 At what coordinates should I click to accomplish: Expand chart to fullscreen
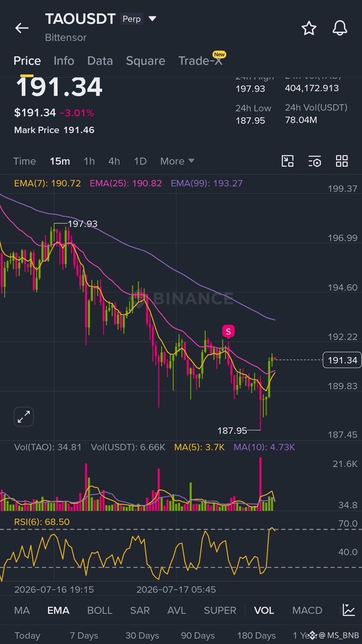[x=24, y=417]
